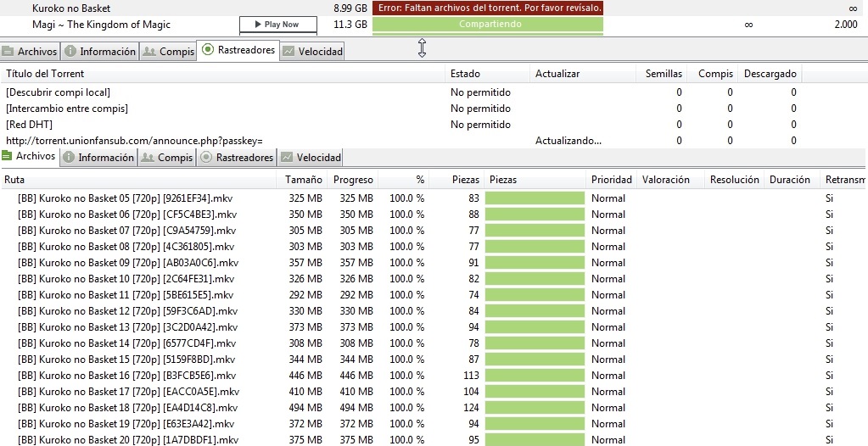Select the unionfansub announce tracker URL
The width and height of the screenshot is (868, 446).
point(135,141)
